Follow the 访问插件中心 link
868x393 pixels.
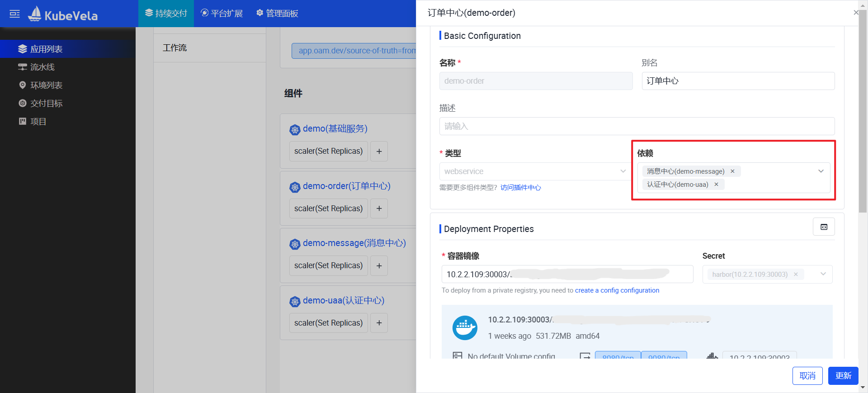coord(520,188)
